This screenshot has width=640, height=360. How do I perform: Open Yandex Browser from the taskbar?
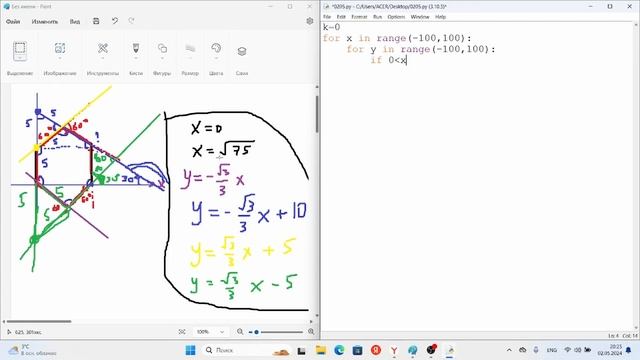pos(394,350)
